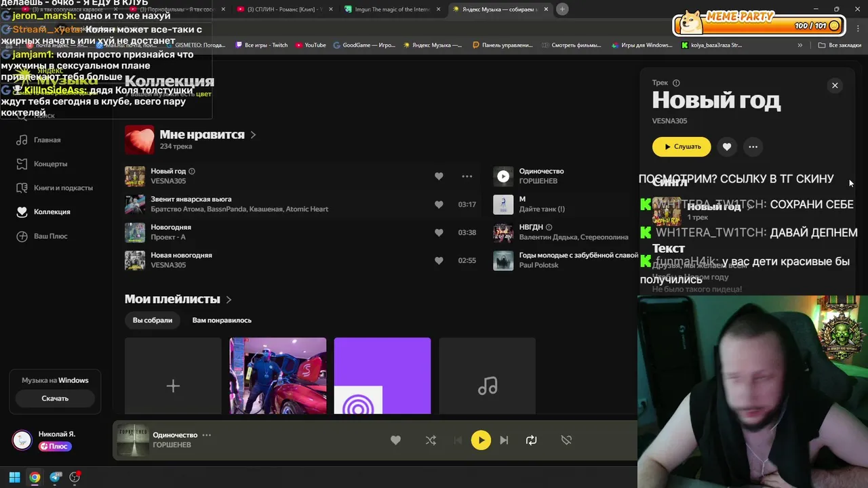Toggle repeat mode in player bar
Viewport: 868px width, 488px height.
click(531, 440)
